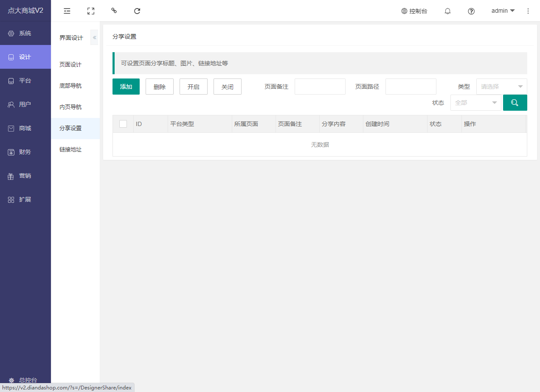This screenshot has height=392, width=540.
Task: Go to 商城 in left sidebar
Action: [x=25, y=128]
